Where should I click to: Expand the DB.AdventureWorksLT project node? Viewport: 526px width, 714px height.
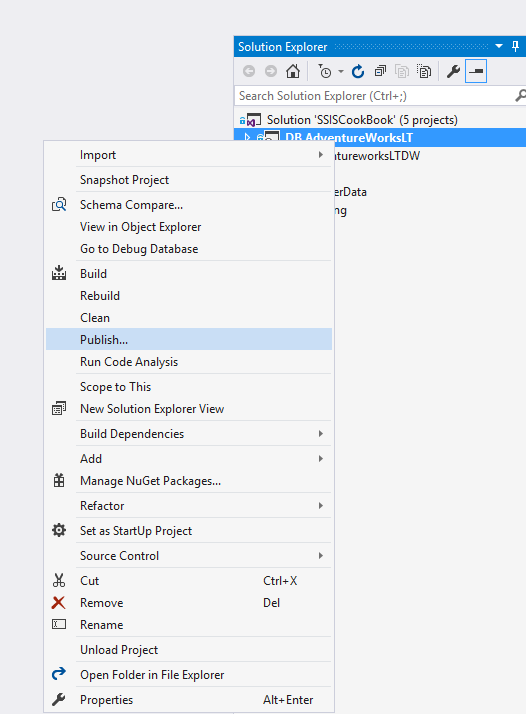247,137
